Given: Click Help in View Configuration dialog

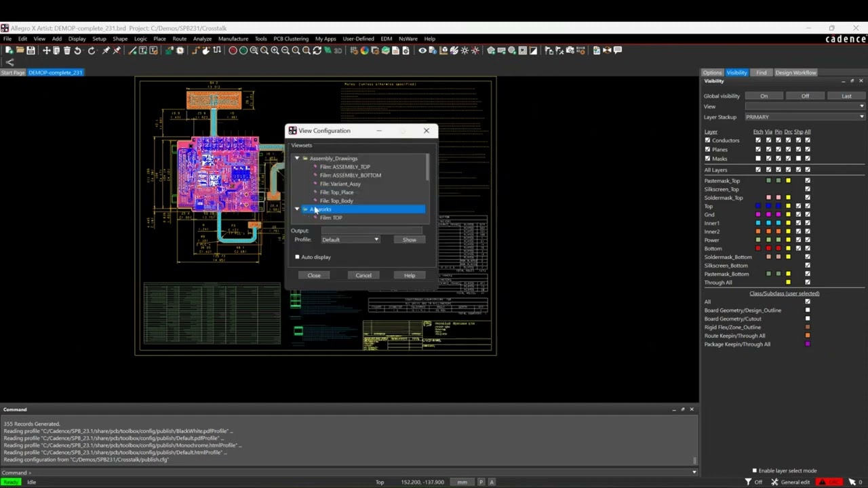Looking at the screenshot, I should pos(410,275).
